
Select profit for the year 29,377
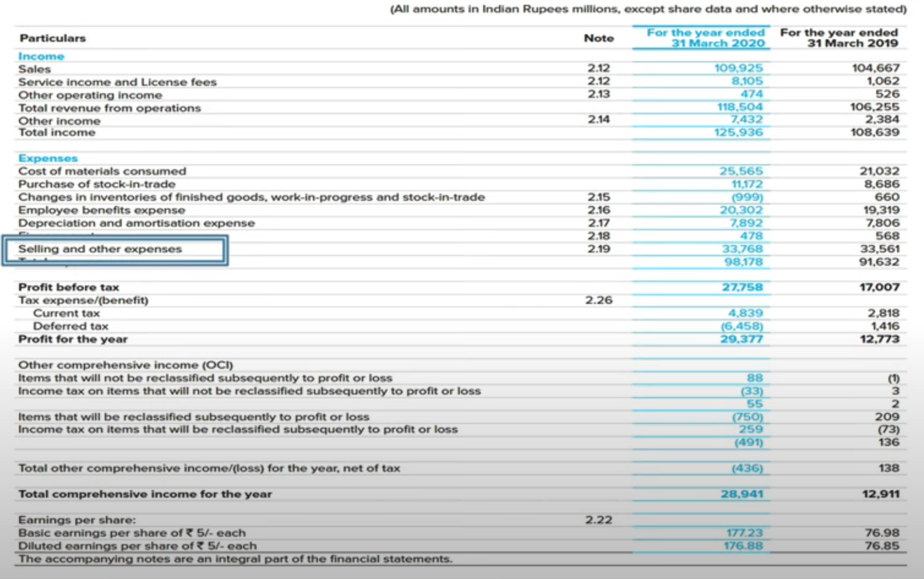tap(742, 339)
